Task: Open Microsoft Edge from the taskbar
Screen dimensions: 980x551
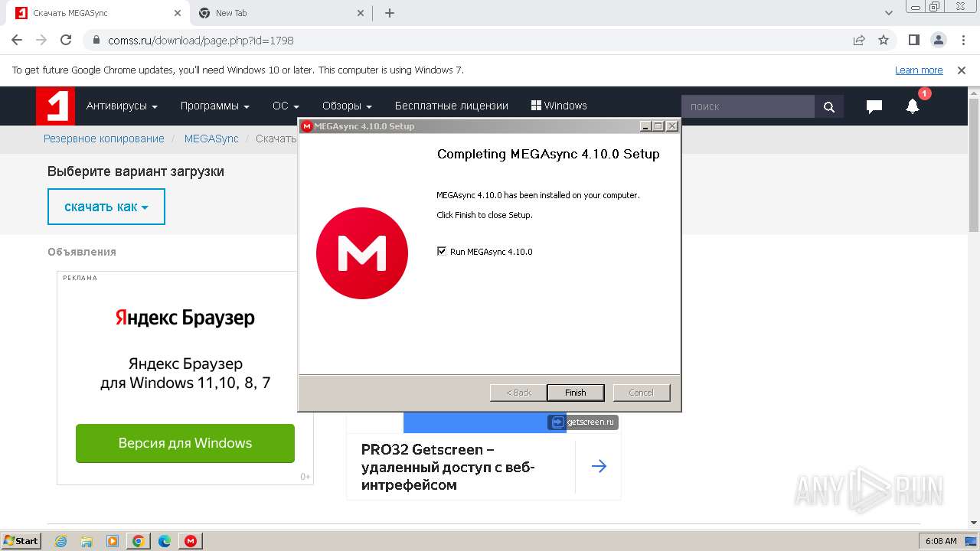Action: tap(165, 541)
